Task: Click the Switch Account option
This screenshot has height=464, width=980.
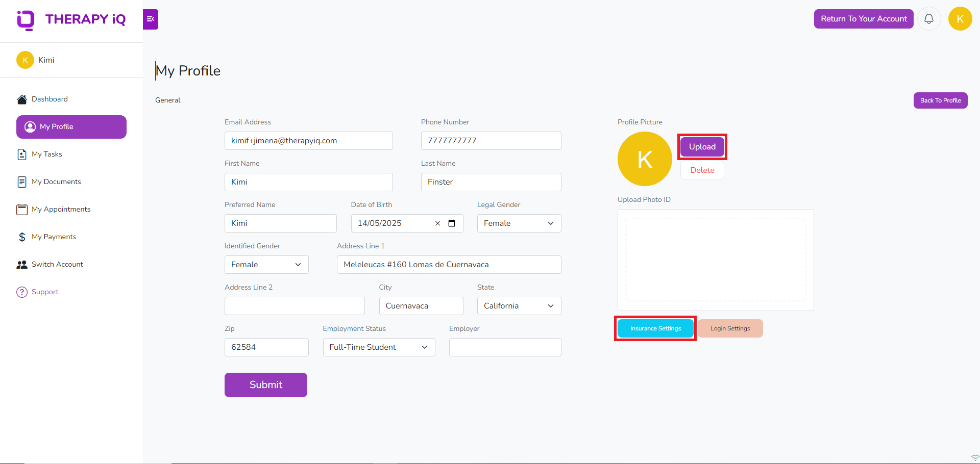Action: tap(57, 264)
